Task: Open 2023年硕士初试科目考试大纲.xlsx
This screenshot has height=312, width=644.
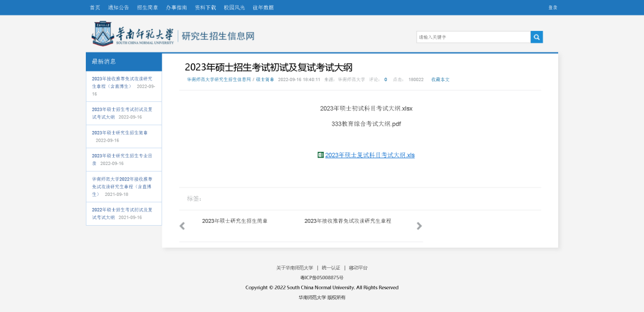Action: coord(366,108)
